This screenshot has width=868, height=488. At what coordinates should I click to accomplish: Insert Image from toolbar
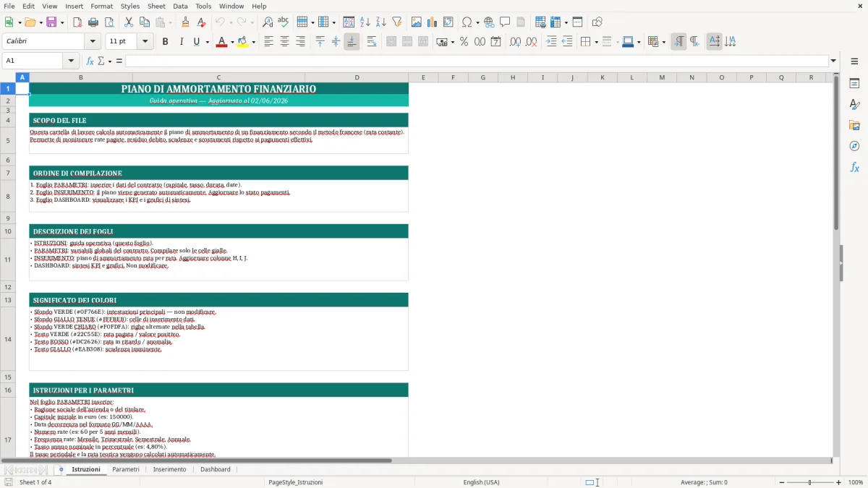click(417, 22)
